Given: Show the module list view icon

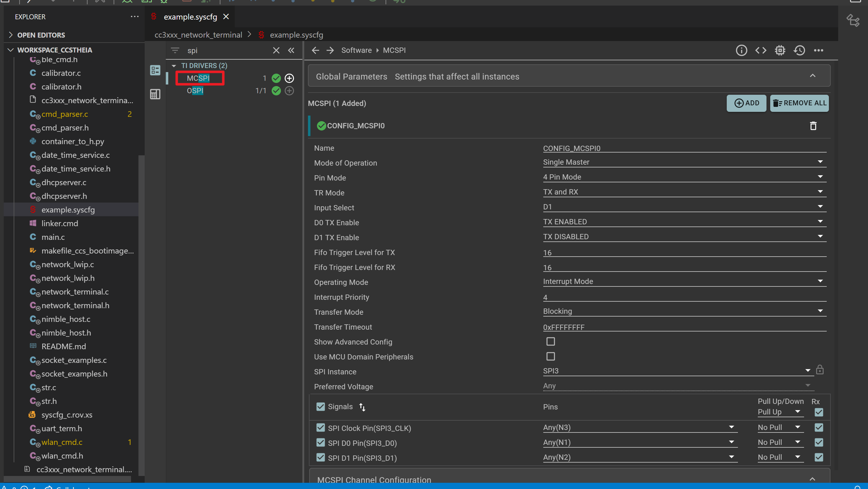Looking at the screenshot, I should coord(155,70).
